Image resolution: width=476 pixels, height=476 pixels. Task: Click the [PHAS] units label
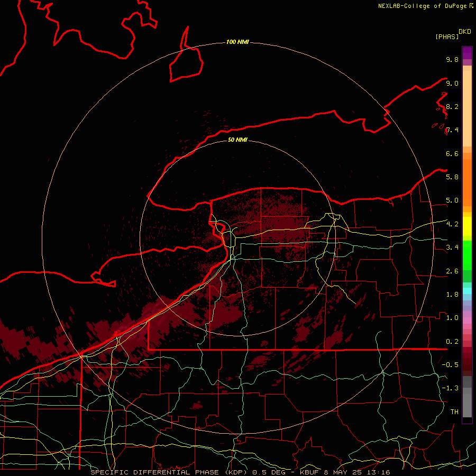(x=447, y=36)
